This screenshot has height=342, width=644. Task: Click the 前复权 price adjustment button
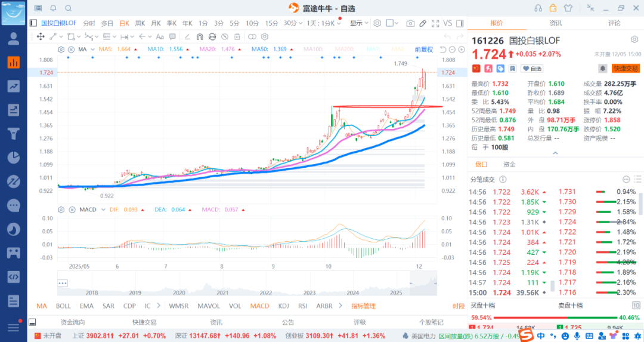(424, 50)
